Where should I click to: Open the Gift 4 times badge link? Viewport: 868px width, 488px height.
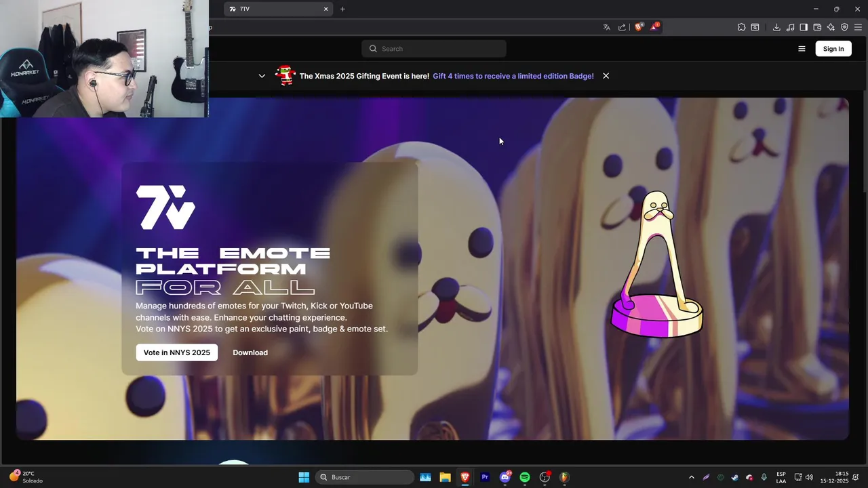(x=513, y=76)
